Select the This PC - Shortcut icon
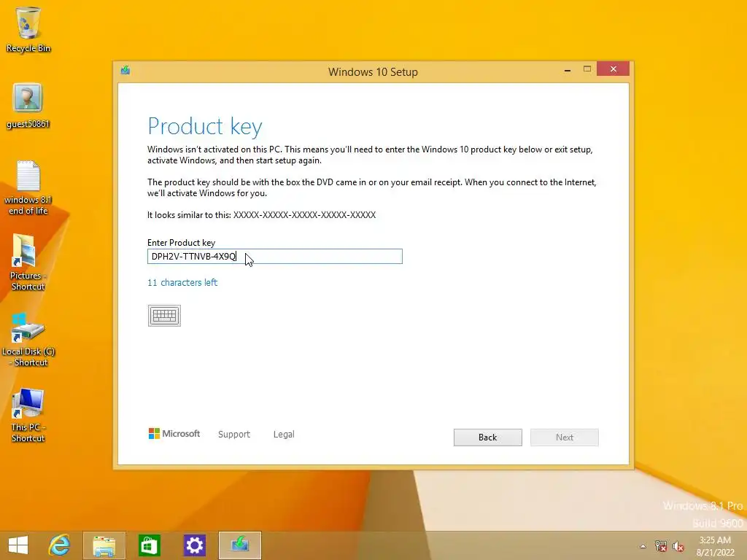 28,415
